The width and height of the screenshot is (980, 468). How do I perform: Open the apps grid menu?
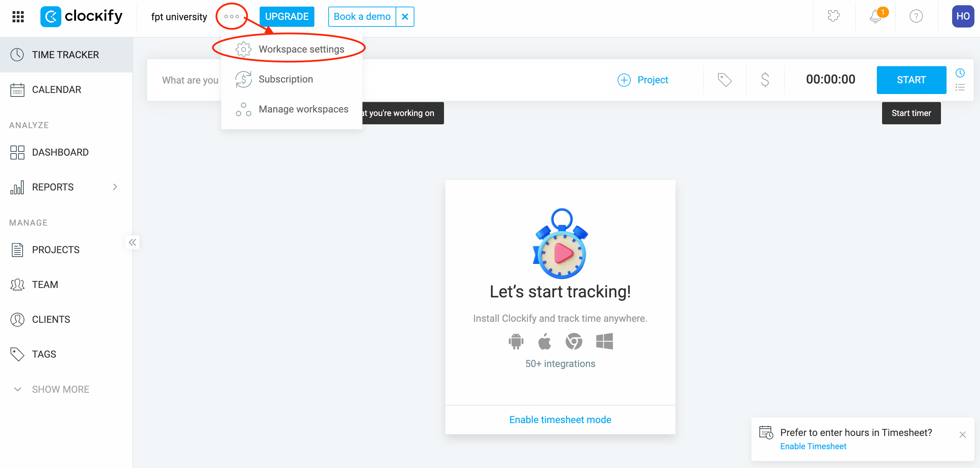[18, 17]
